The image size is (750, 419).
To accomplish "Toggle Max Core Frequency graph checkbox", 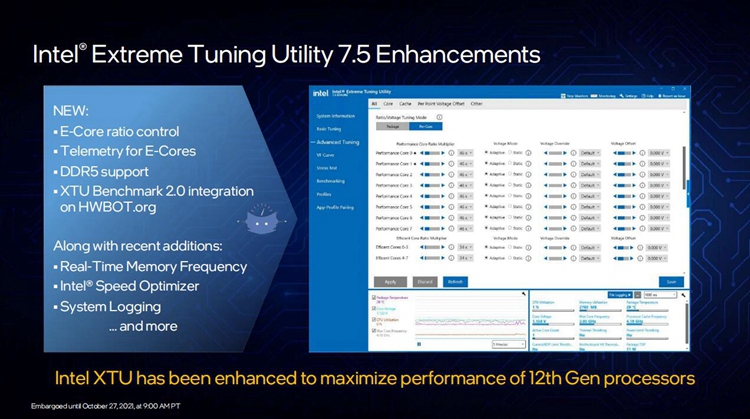I will pos(374,331).
